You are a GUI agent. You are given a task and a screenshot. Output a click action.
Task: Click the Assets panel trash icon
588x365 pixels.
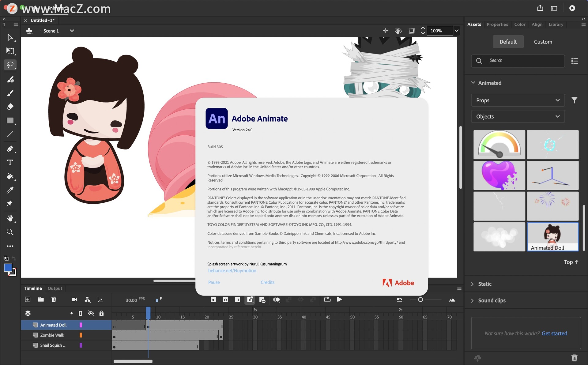pos(575,358)
